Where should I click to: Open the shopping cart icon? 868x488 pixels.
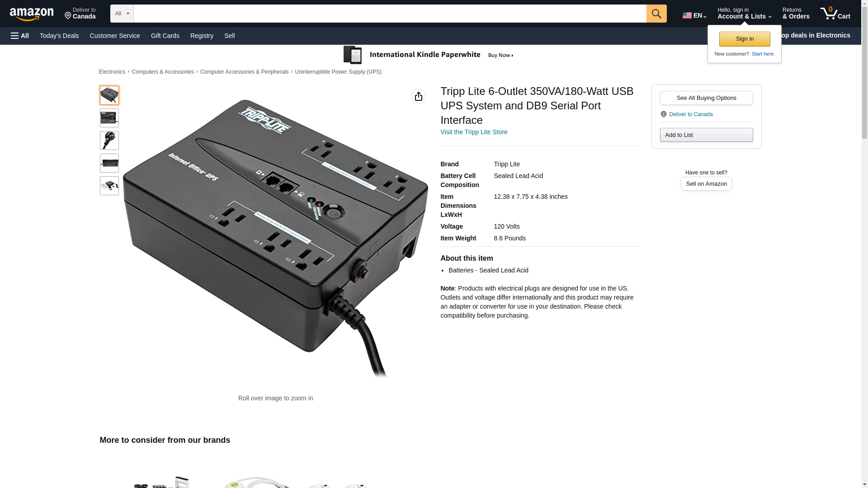coord(835,13)
